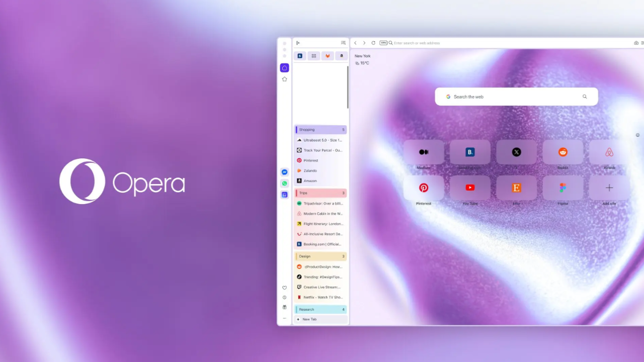644x362 pixels.
Task: Open the music player sidebar icon
Action: pyautogui.click(x=284, y=195)
